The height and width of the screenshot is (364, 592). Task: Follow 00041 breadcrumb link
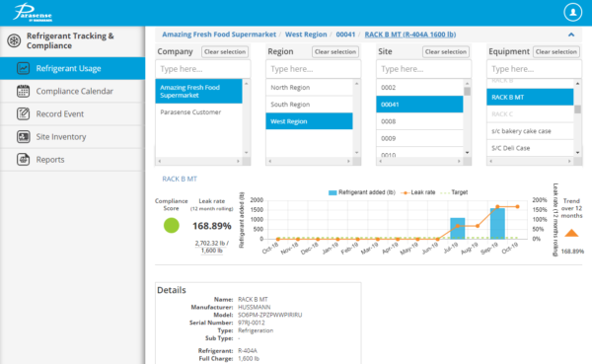coord(345,35)
